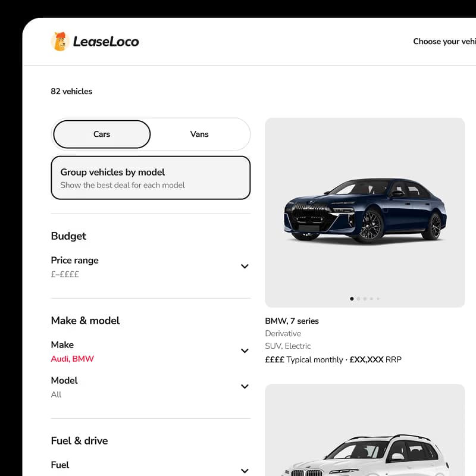Image resolution: width=476 pixels, height=476 pixels.
Task: Click the Fuel filter chevron icon
Action: [x=245, y=471]
